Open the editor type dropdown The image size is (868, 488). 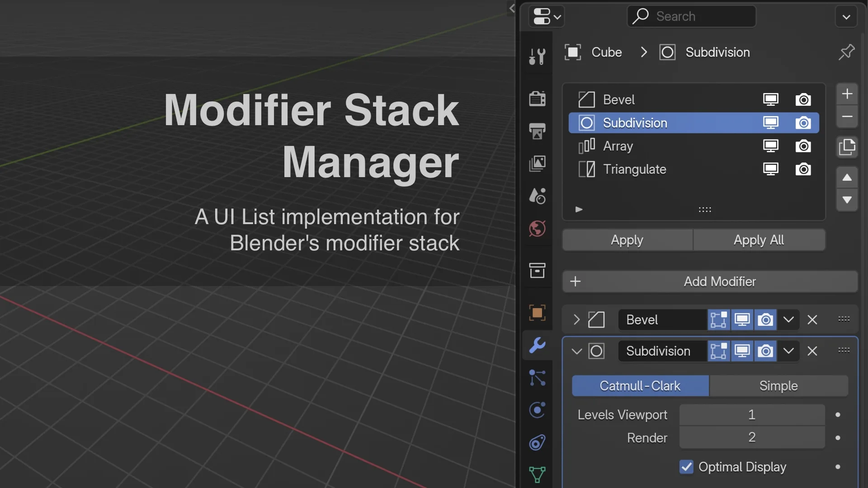coord(547,17)
